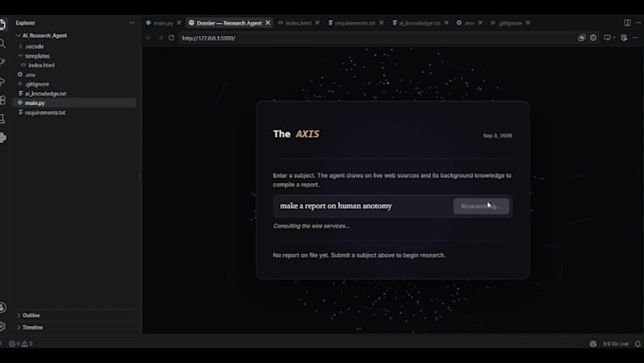This screenshot has width=644, height=363.
Task: Click the 'No report on file yet' message
Action: coord(359,255)
